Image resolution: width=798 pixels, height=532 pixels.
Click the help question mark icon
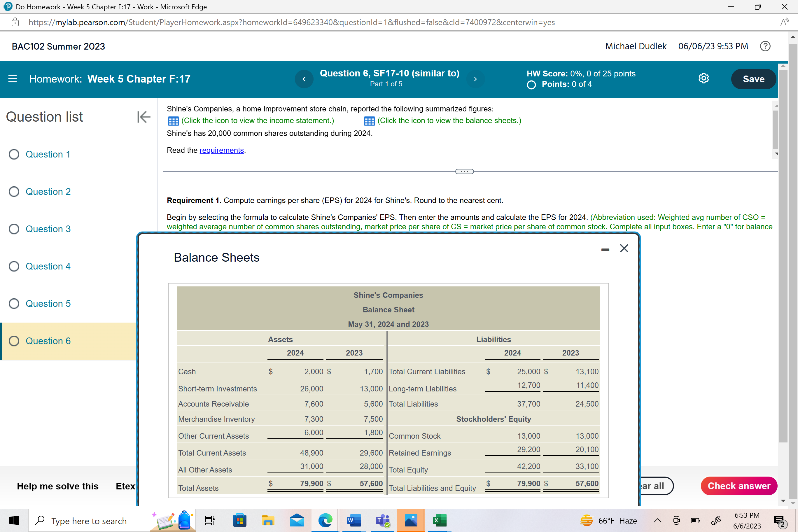tap(765, 46)
